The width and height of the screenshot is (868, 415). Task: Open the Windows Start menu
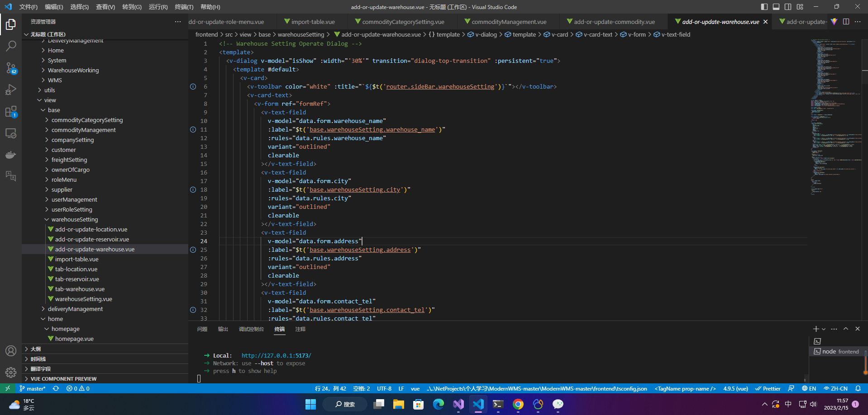(310, 404)
